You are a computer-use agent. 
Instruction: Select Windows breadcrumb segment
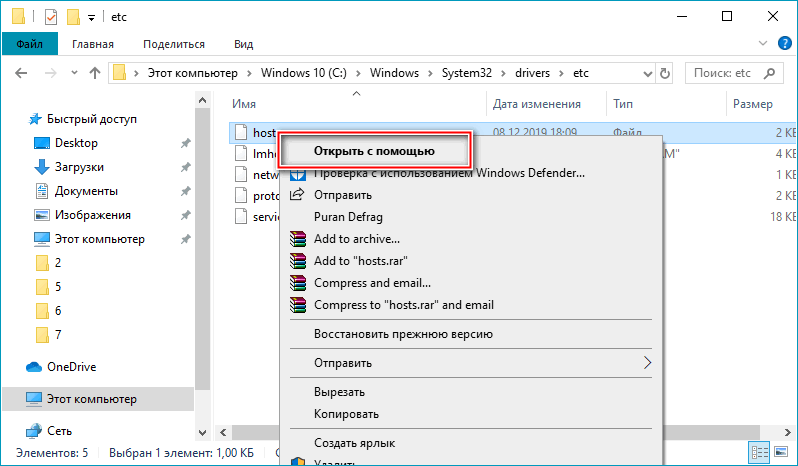click(394, 73)
